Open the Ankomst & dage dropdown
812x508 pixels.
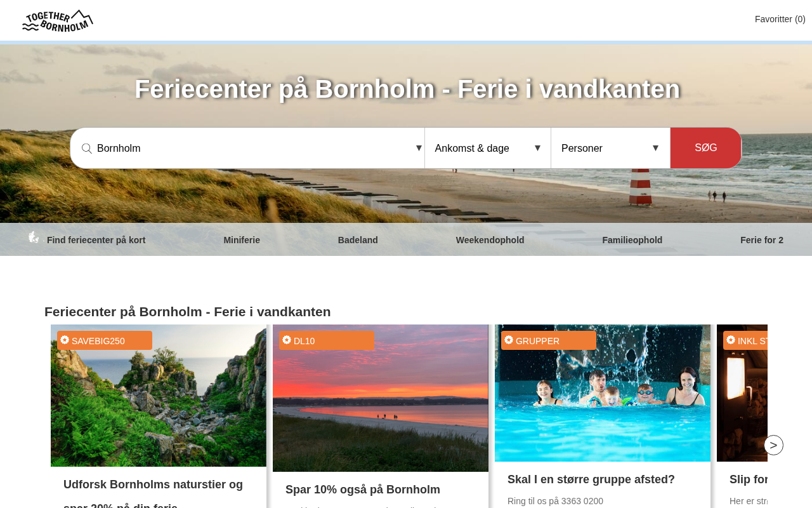pos(488,148)
